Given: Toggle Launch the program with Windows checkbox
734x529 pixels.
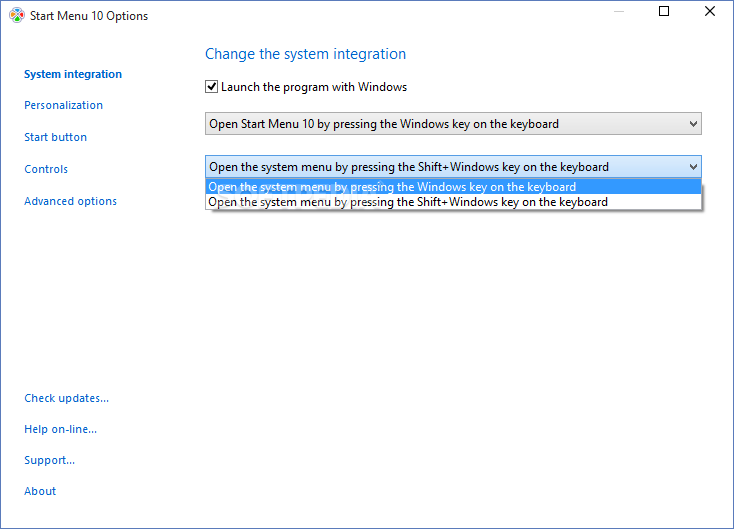Looking at the screenshot, I should point(211,87).
